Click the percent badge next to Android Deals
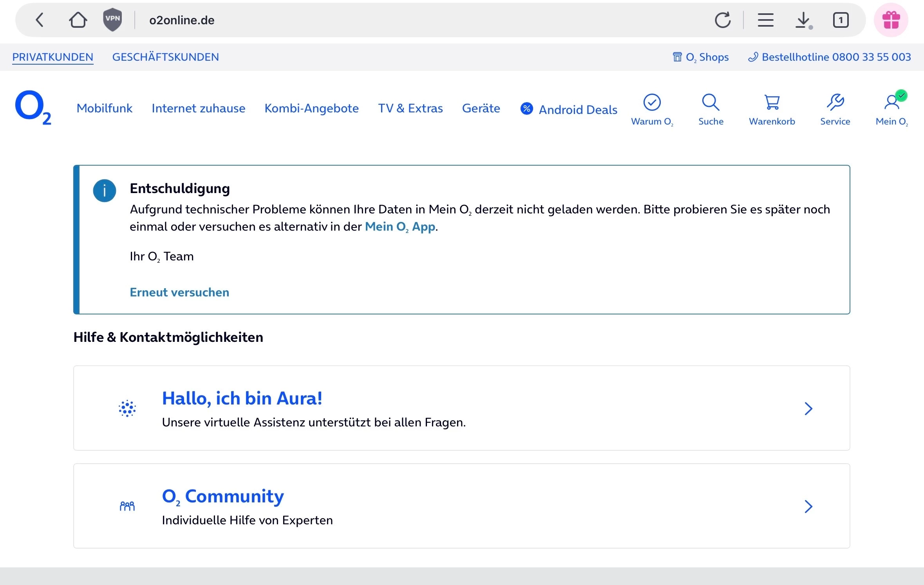Viewport: 924px width, 585px height. [527, 108]
